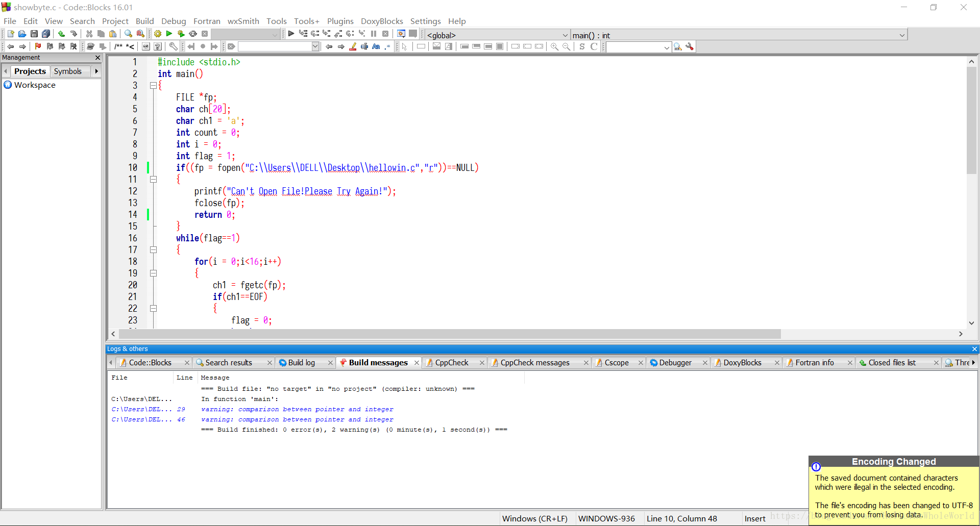Click the editor horizontal scrollbar thumb
This screenshot has width=980, height=526.
tap(450, 334)
